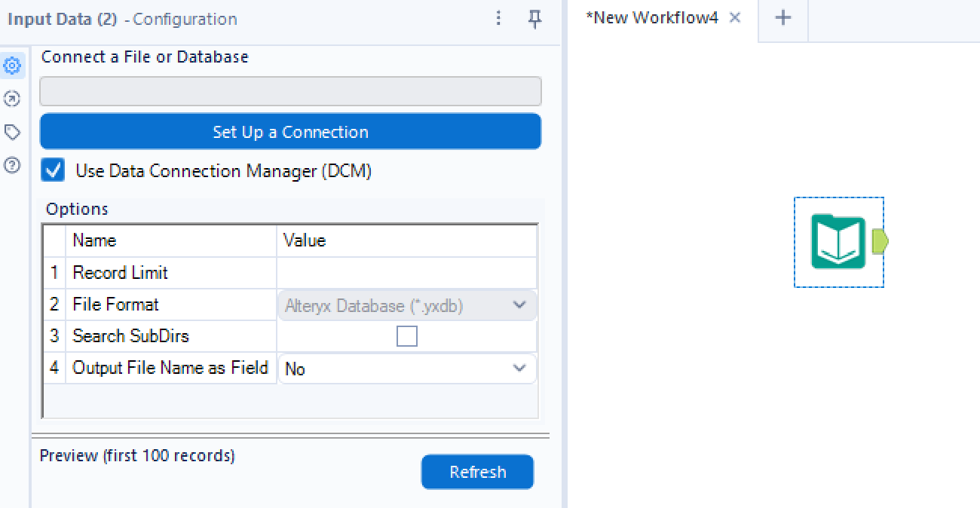
Task: Select row number 1 in Options table
Action: pyautogui.click(x=54, y=273)
